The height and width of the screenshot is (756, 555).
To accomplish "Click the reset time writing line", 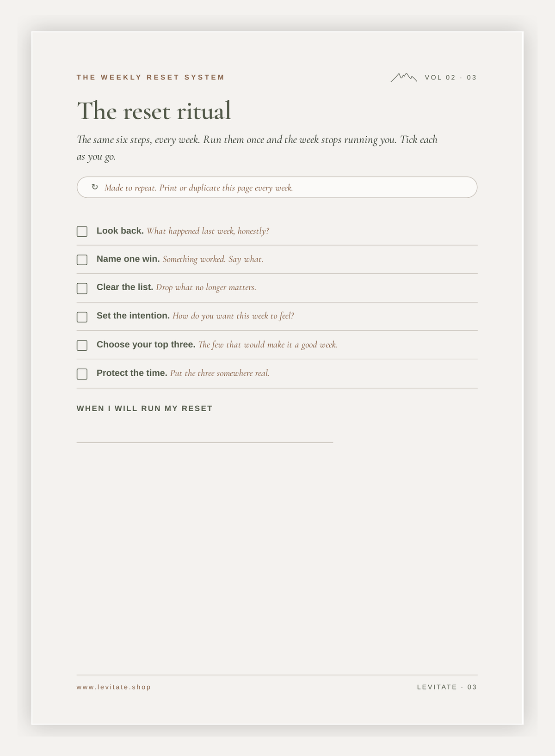I will [205, 442].
